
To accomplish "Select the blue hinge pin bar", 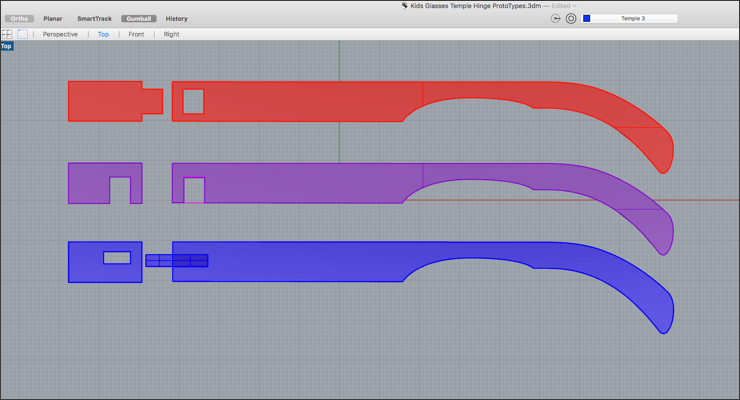I will tap(177, 260).
